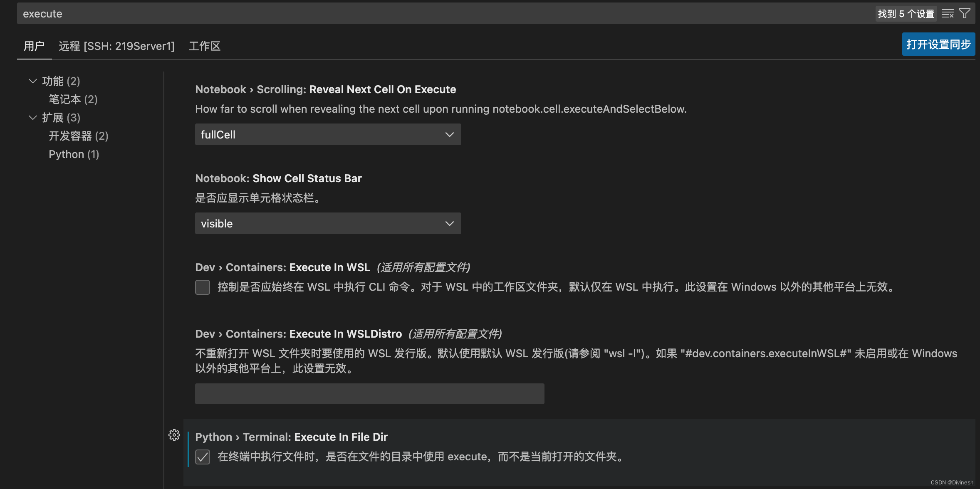The height and width of the screenshot is (489, 980).
Task: Open the settings filter funnel icon
Action: [965, 14]
